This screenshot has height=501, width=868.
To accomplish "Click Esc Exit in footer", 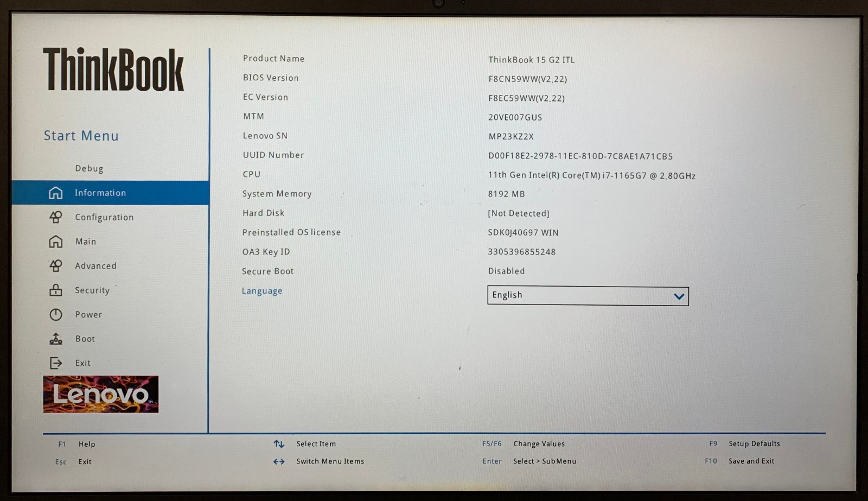I will point(73,462).
